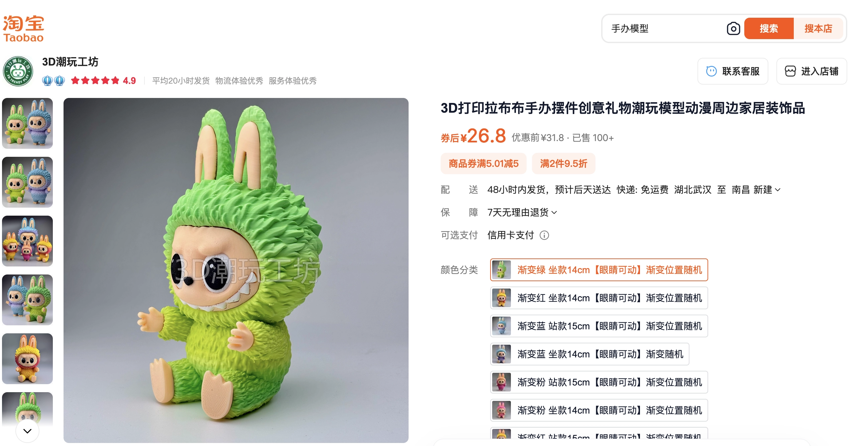Click the camera image search icon
This screenshot has width=868, height=446.
coord(733,29)
